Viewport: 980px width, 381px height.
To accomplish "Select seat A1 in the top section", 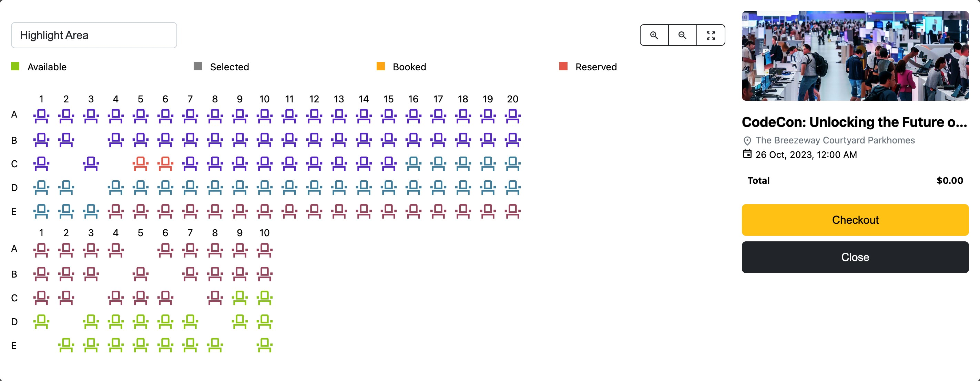I will (x=41, y=116).
